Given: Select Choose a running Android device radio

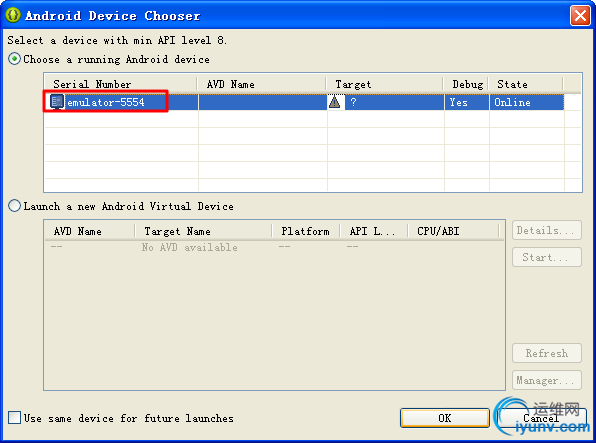Looking at the screenshot, I should (x=14, y=59).
